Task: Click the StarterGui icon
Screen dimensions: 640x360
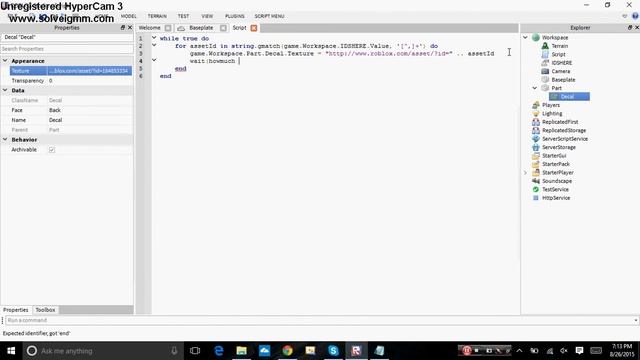Action: (536, 156)
